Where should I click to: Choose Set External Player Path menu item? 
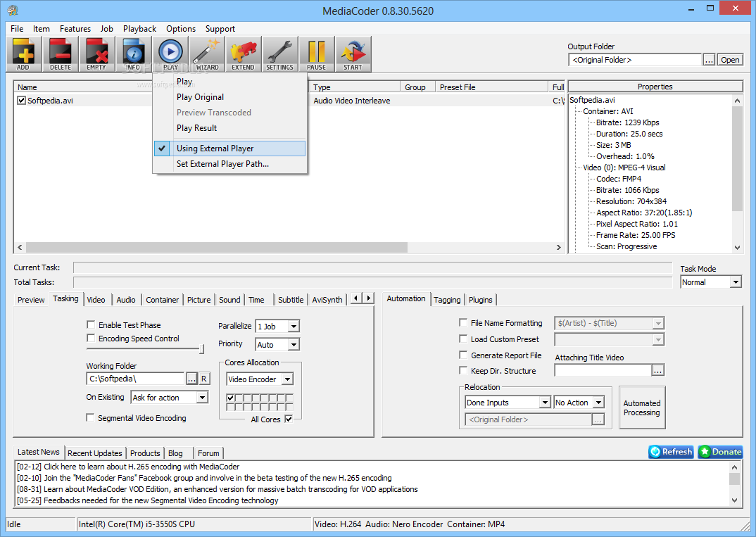pyautogui.click(x=222, y=164)
